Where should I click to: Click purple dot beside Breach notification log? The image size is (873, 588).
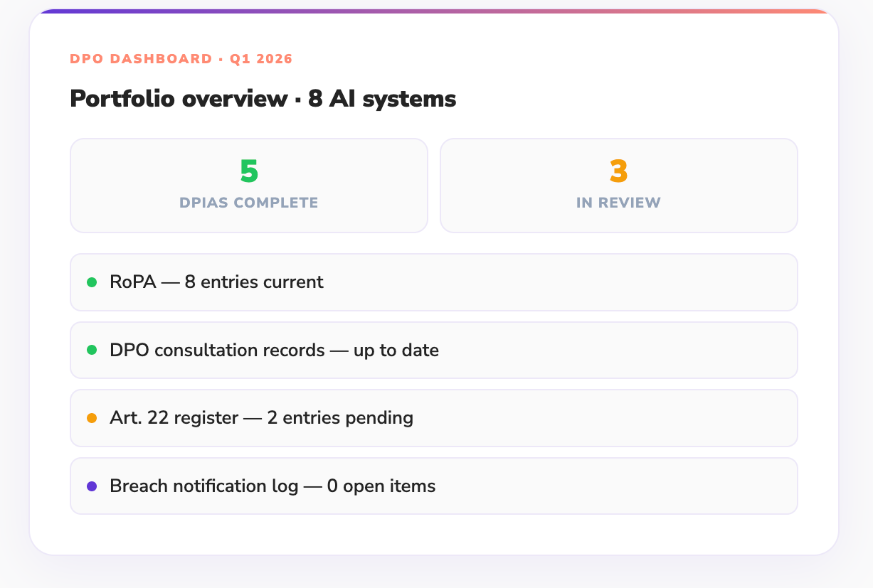[92, 486]
